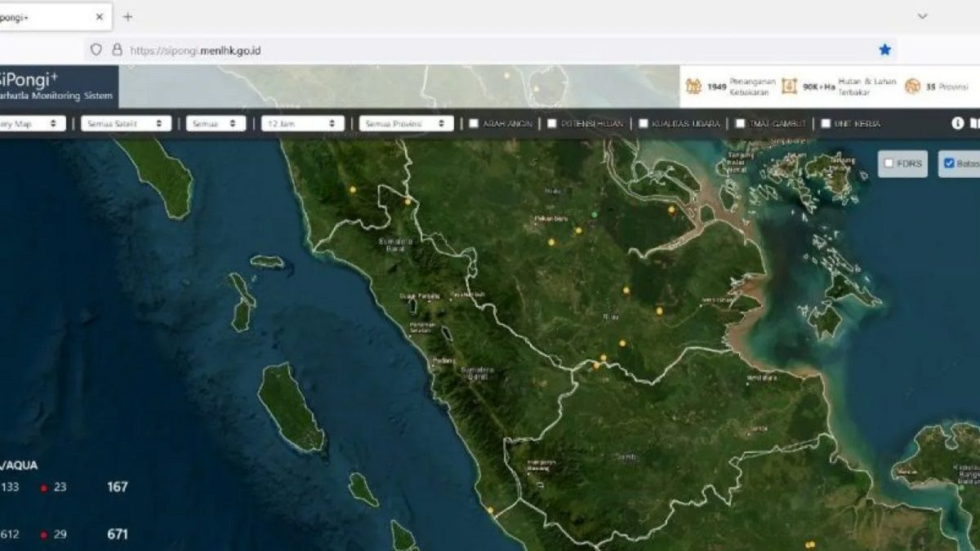The image size is (980, 551).
Task: Expand the Semua Satelit dropdown
Action: 126,123
